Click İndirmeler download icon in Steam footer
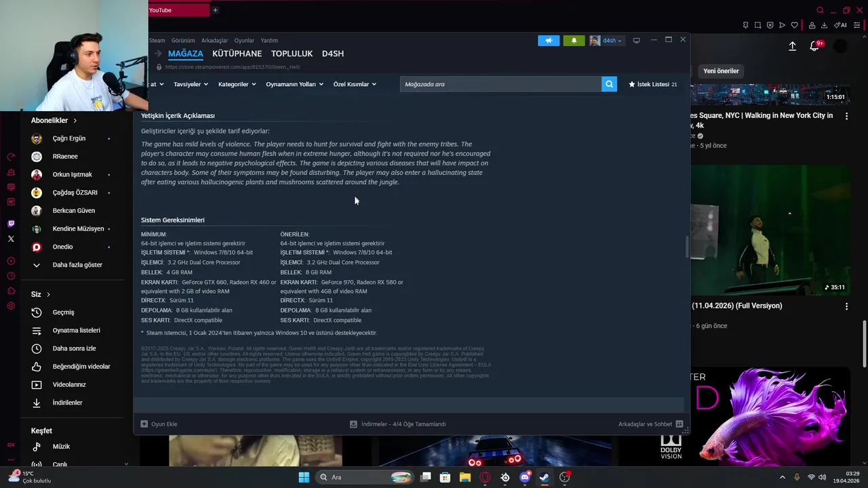Screen dimensions: 868x488 click(353, 424)
